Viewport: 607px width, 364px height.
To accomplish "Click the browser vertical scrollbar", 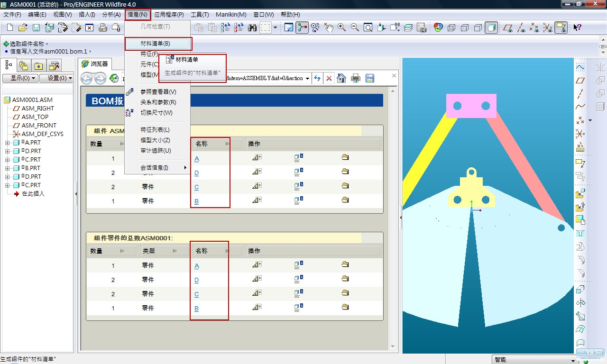I will click(393, 218).
